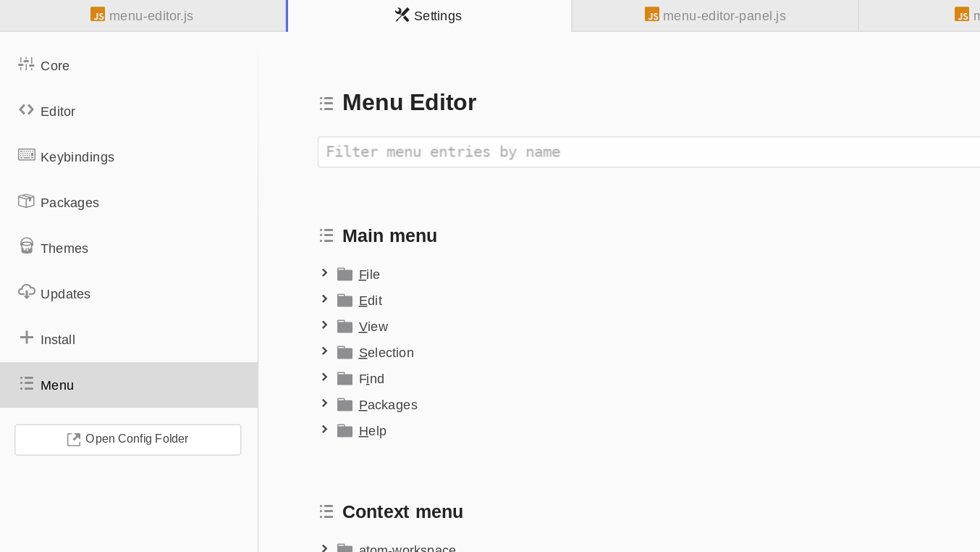The image size is (980, 552).
Task: Expand the Help menu chevron
Action: (x=324, y=430)
